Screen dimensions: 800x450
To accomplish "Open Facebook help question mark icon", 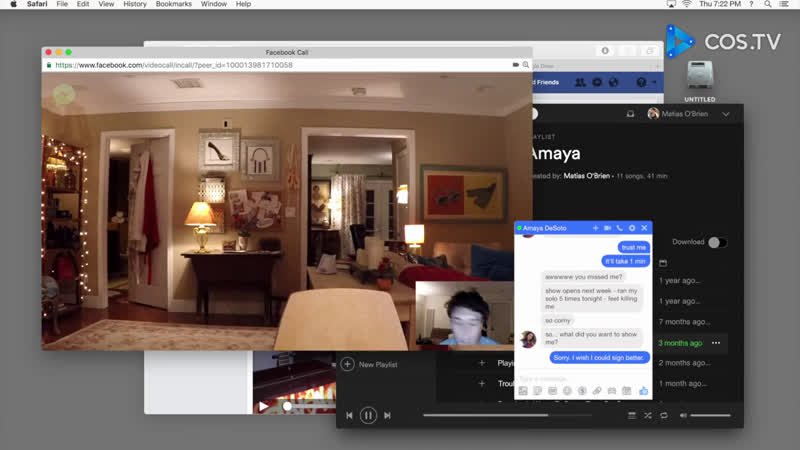I will coord(641,82).
